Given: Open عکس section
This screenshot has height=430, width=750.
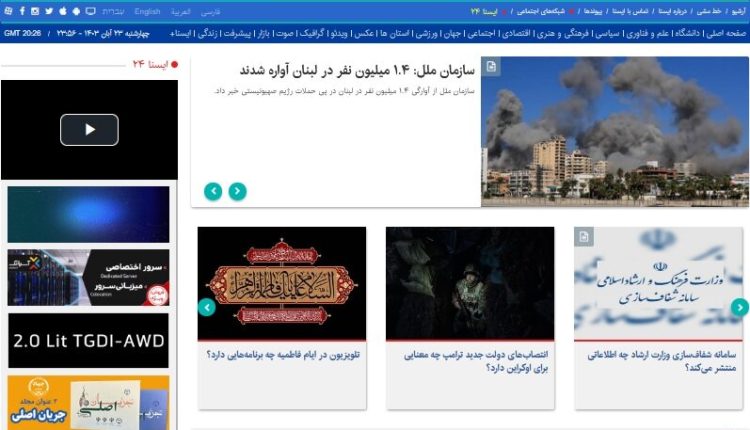Looking at the screenshot, I should (364, 33).
